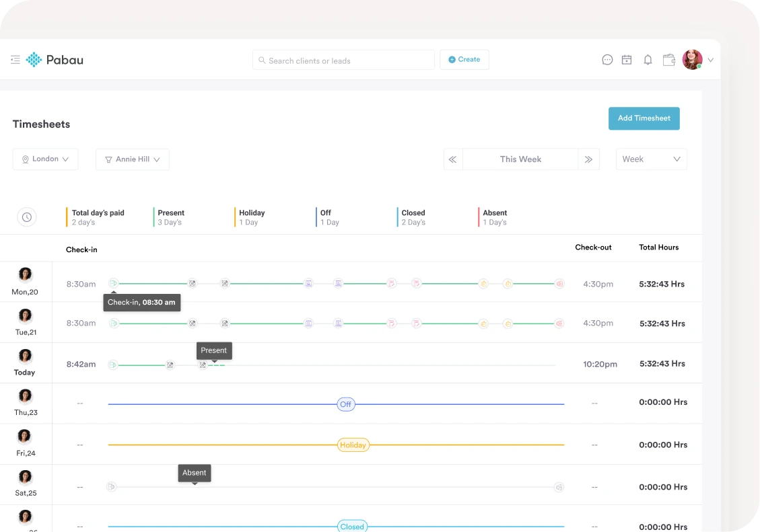Click Monday's check-in marker icon
This screenshot has height=532, width=760.
point(114,284)
